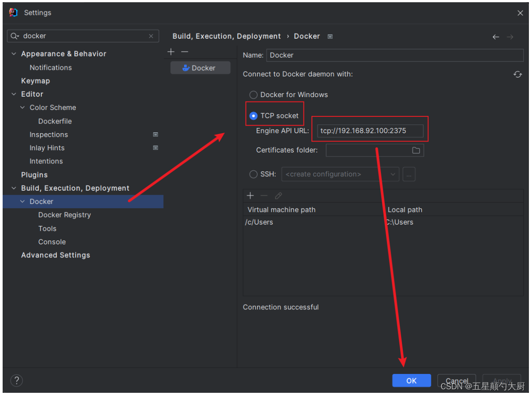The height and width of the screenshot is (395, 532).
Task: Open the SSH configuration dropdown
Action: [x=392, y=174]
